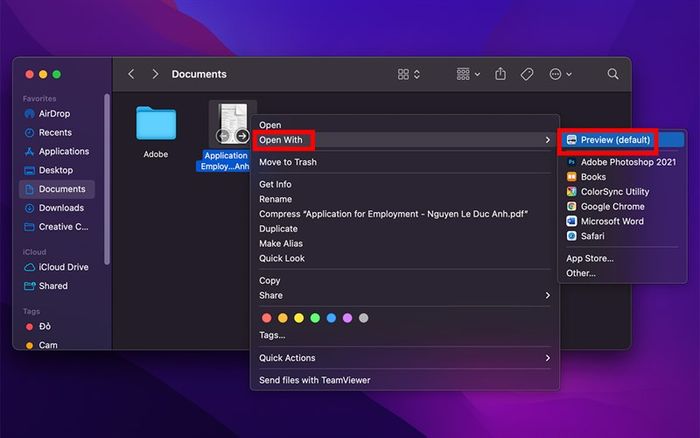The height and width of the screenshot is (438, 700).
Task: Apply the yellow color tag
Action: pyautogui.click(x=299, y=318)
